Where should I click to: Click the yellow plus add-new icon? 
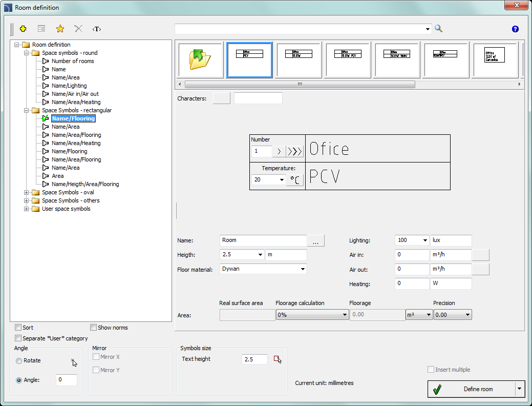[23, 29]
